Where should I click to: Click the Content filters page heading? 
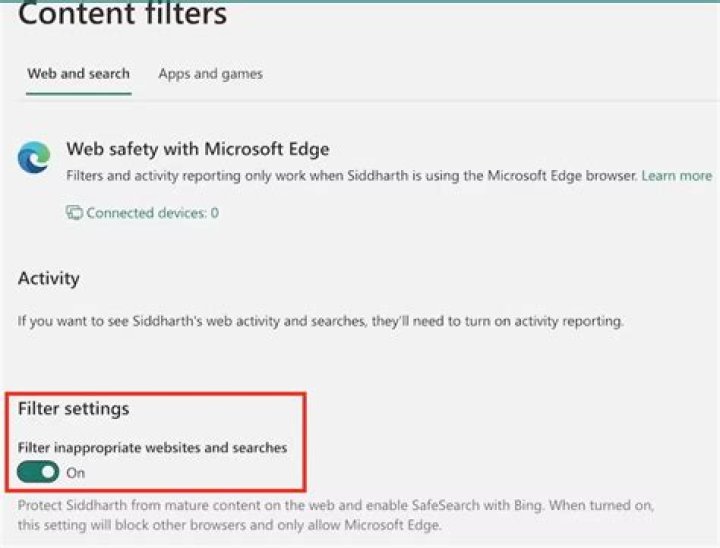[x=122, y=15]
